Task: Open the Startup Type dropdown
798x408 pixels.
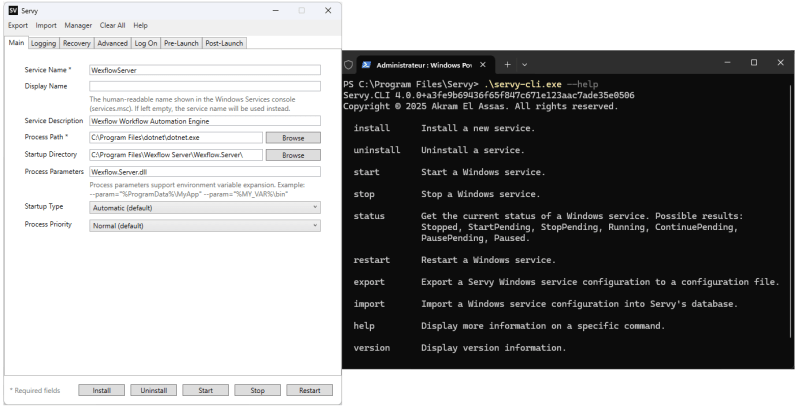Action: (x=205, y=208)
